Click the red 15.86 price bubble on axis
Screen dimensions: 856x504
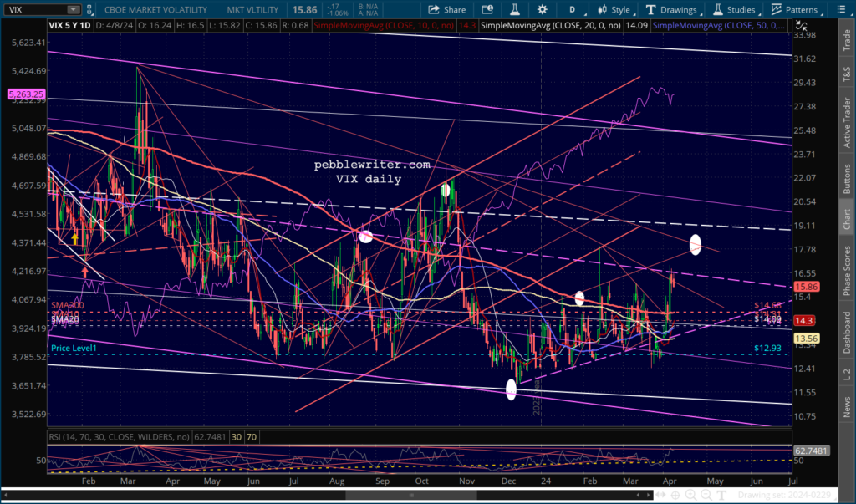806,287
